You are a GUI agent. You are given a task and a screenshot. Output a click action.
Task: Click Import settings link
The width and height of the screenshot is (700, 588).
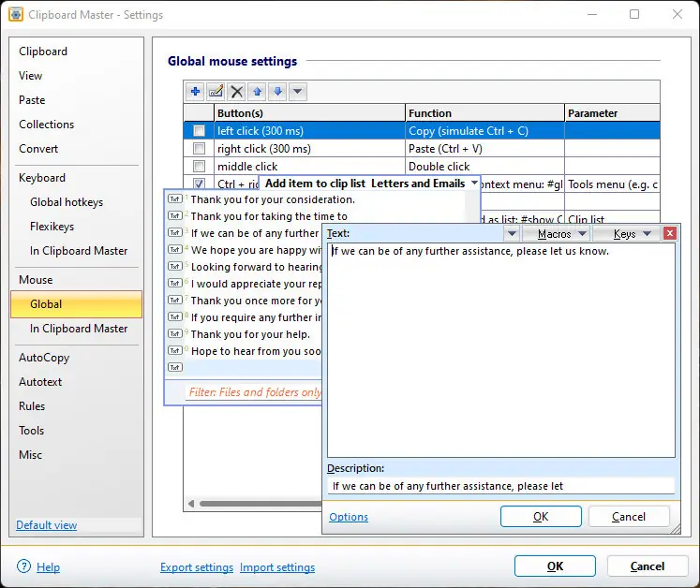[x=277, y=567]
